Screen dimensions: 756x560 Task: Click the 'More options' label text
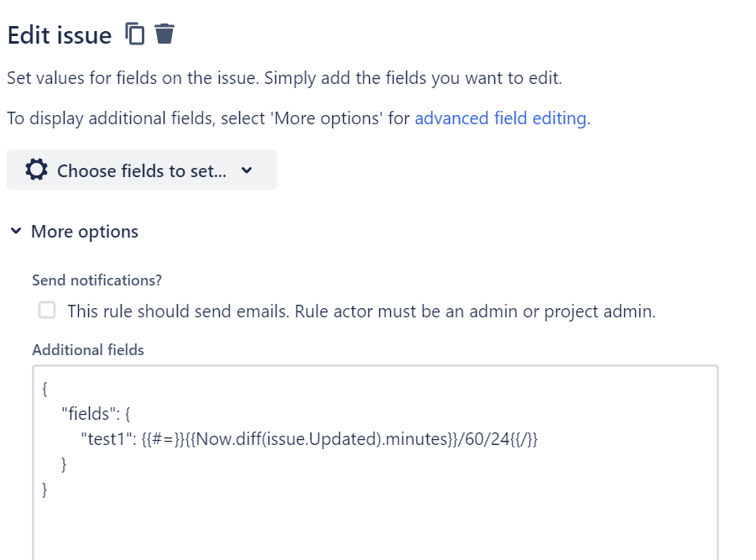click(x=85, y=232)
